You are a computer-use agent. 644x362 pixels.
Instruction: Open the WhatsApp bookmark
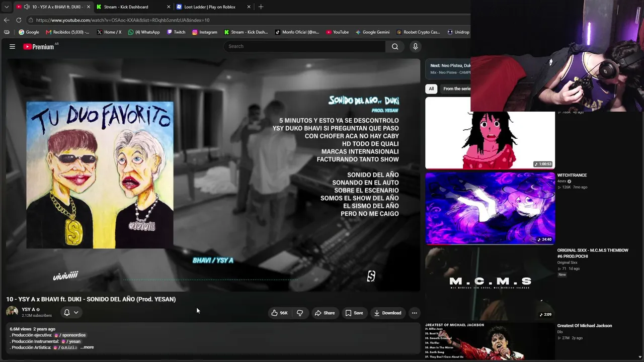click(144, 32)
